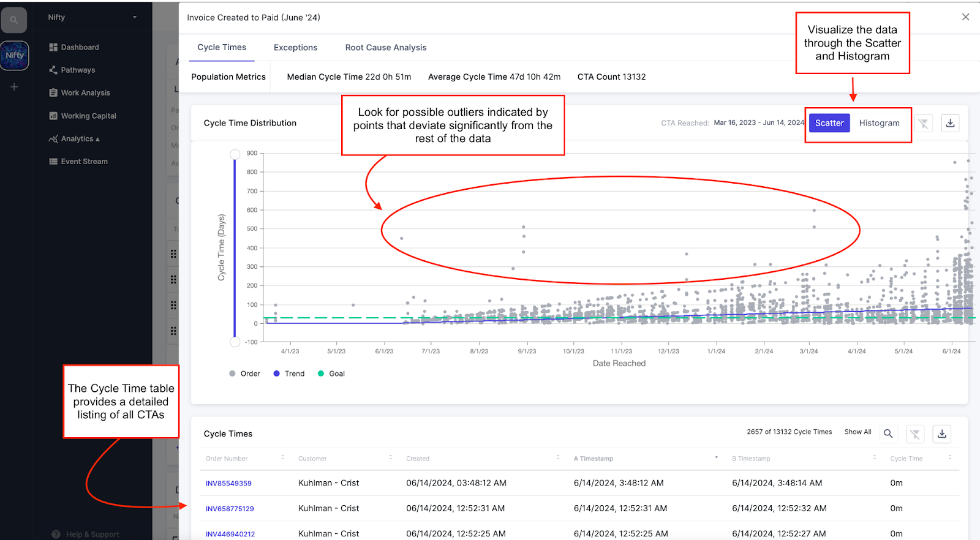The height and width of the screenshot is (540, 980).
Task: Open the Root Cause Analysis tab
Action: (x=386, y=48)
